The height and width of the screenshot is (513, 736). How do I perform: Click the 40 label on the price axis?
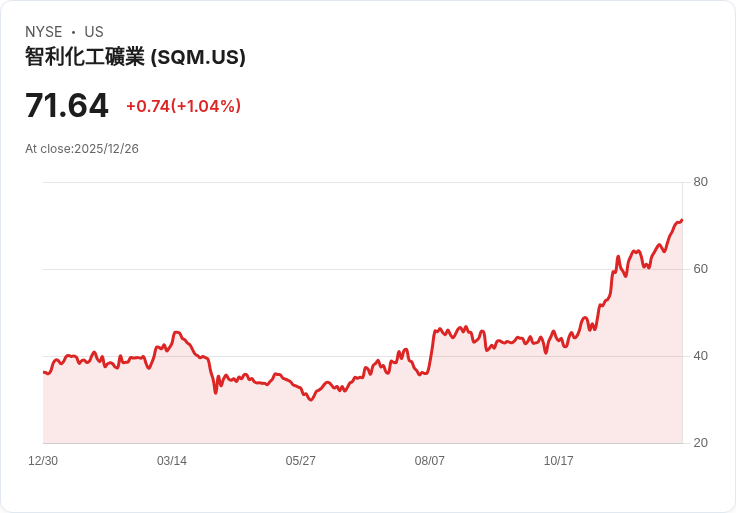[701, 356]
